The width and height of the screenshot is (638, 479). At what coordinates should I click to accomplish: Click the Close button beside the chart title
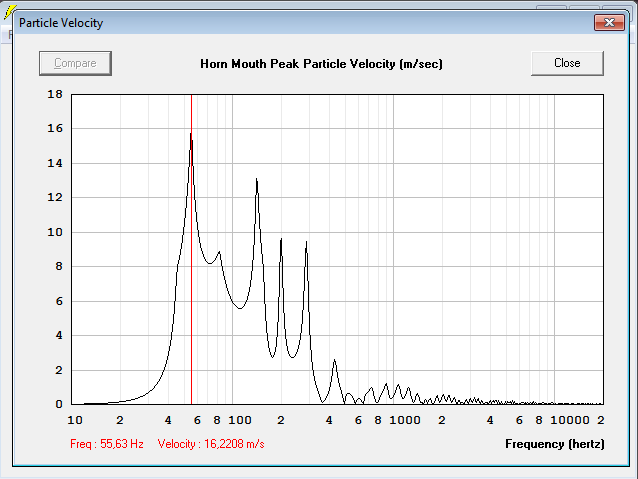(x=567, y=63)
